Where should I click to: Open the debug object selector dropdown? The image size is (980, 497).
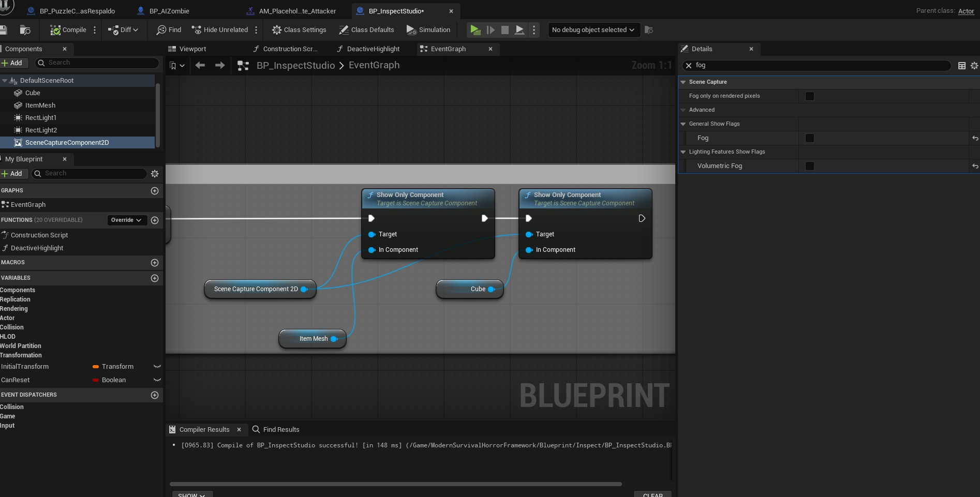coord(593,30)
